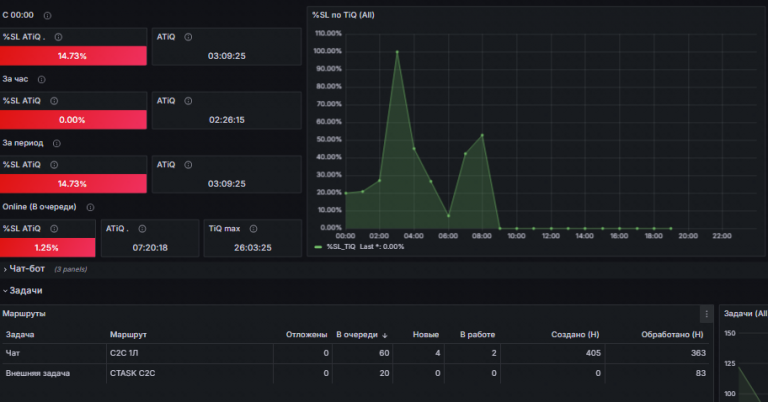Click the CTASK C2C route cell
Image resolution: width=768 pixels, height=402 pixels.
[x=132, y=373]
